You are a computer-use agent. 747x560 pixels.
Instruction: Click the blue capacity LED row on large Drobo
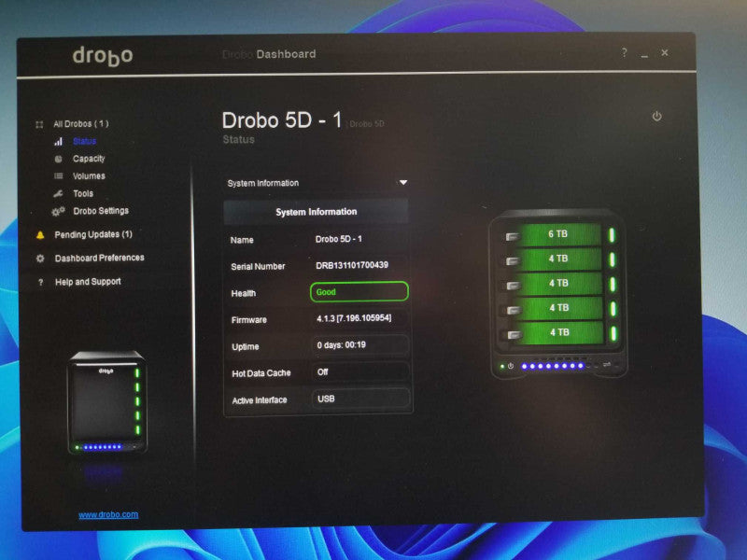(x=553, y=366)
